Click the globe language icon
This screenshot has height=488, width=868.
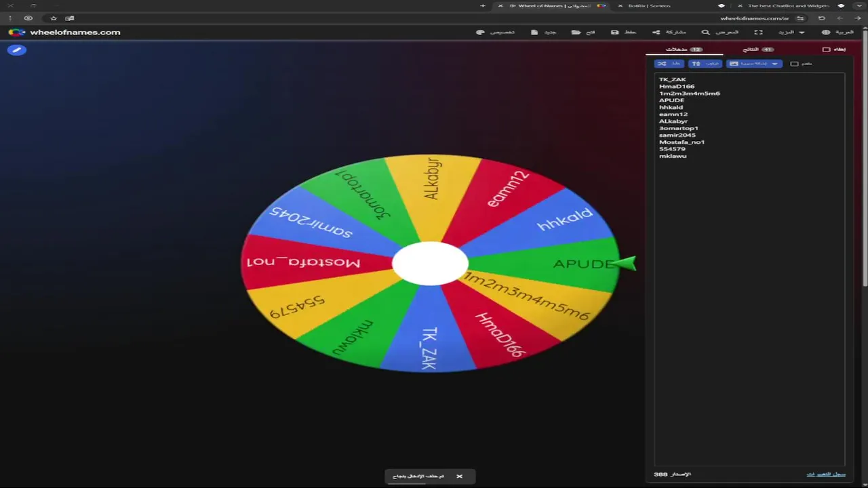coord(825,32)
